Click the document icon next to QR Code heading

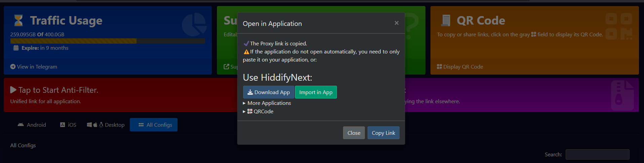click(446, 21)
